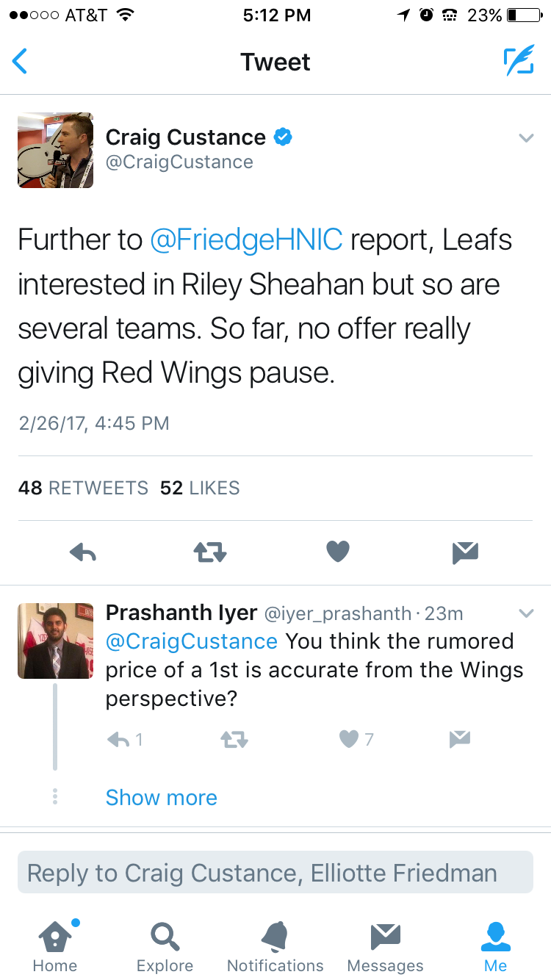Send main tweet via direct message icon
The height and width of the screenshot is (980, 551).
[x=465, y=552]
